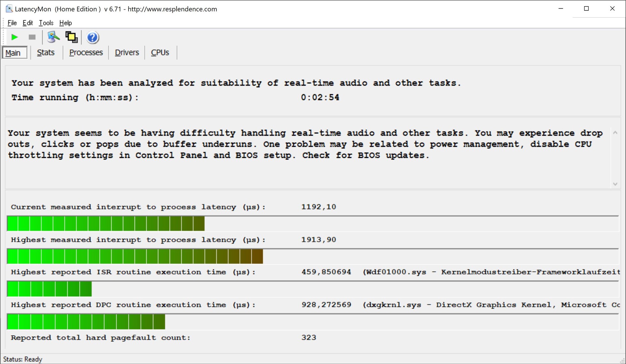Open the Processes tab
The height and width of the screenshot is (364, 626).
(86, 52)
